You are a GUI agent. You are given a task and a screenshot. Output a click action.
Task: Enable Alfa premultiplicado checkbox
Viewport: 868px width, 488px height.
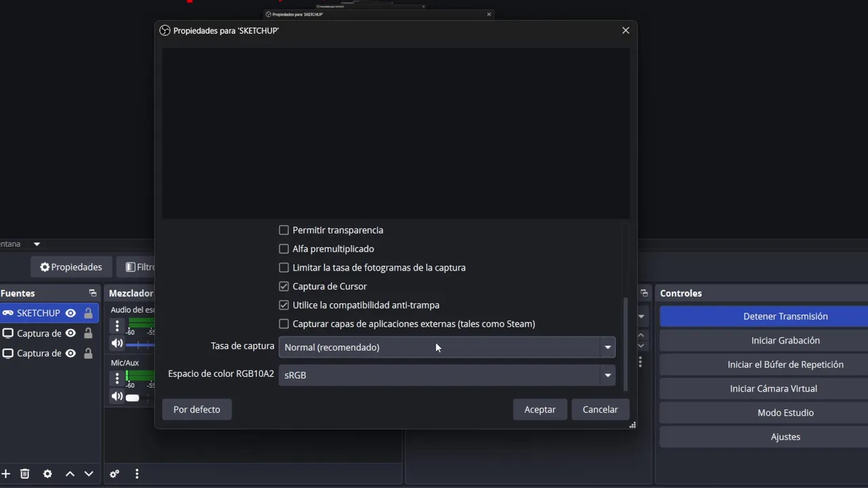[x=284, y=249]
